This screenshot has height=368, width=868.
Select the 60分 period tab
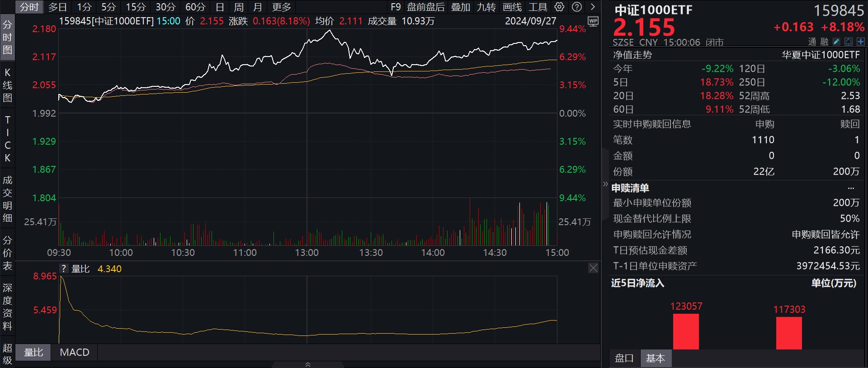pos(195,7)
